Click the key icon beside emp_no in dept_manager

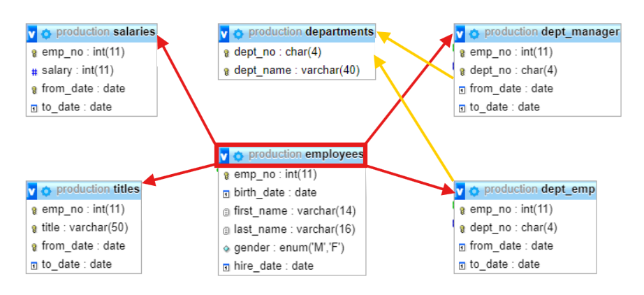462,53
